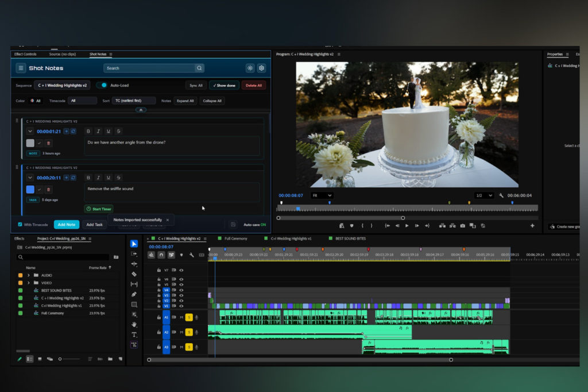Click the Add Task button
This screenshot has height=392, width=588.
94,225
